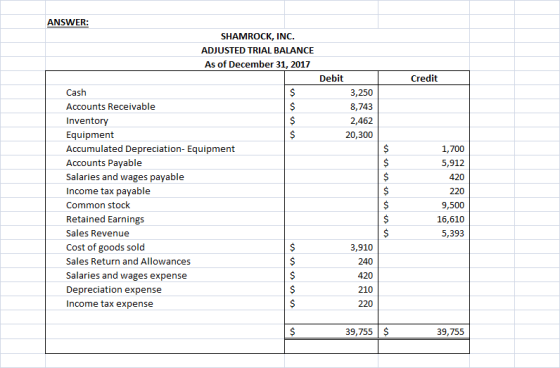Select the Equipment debit value 20,300

359,135
